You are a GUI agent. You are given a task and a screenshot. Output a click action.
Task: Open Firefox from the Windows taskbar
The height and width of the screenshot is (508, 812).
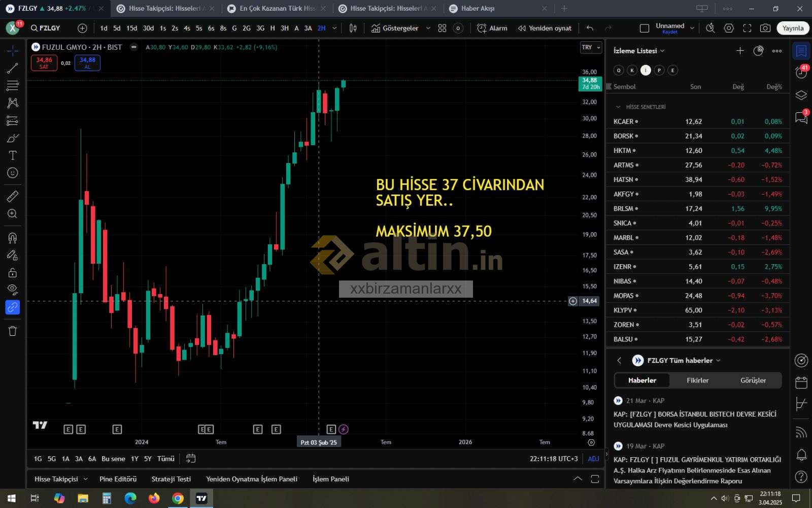[154, 498]
